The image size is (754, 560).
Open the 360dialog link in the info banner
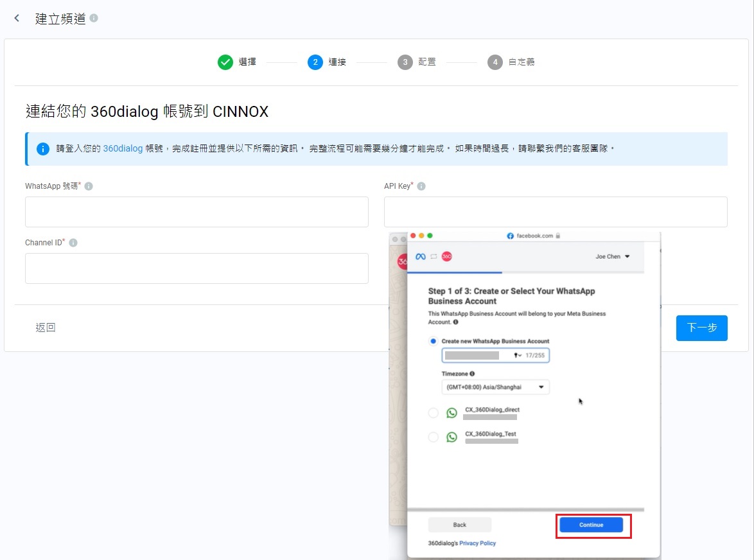click(123, 148)
